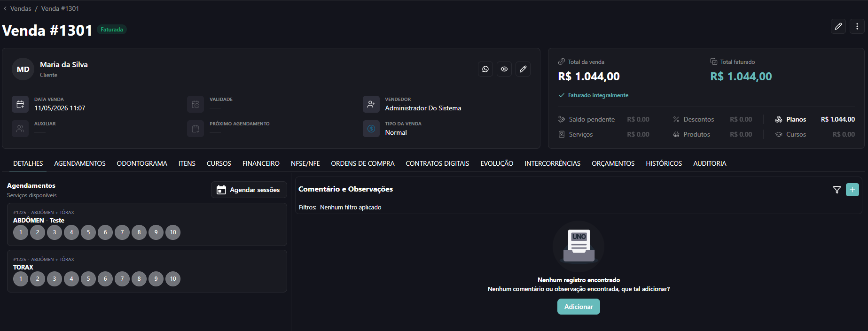Click the Auxiliar people icon
This screenshot has width=868, height=331.
click(x=20, y=129)
